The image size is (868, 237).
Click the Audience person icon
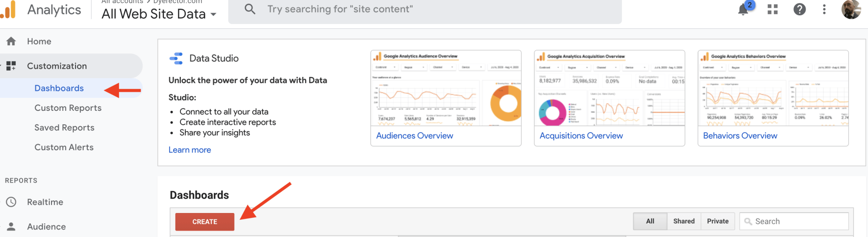pos(11,227)
